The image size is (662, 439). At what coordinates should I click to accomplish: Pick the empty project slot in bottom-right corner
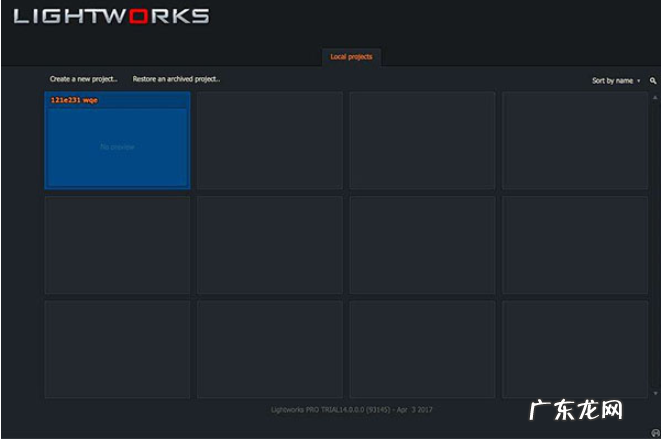(574, 349)
